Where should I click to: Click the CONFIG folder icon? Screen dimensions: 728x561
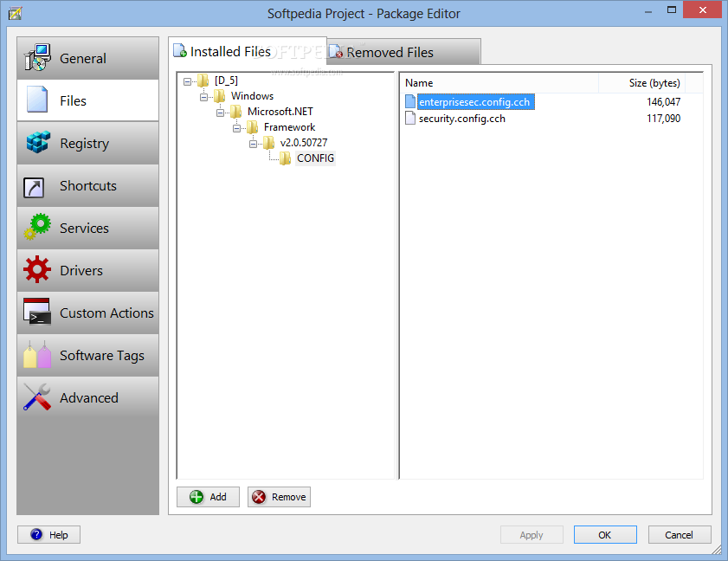286,158
